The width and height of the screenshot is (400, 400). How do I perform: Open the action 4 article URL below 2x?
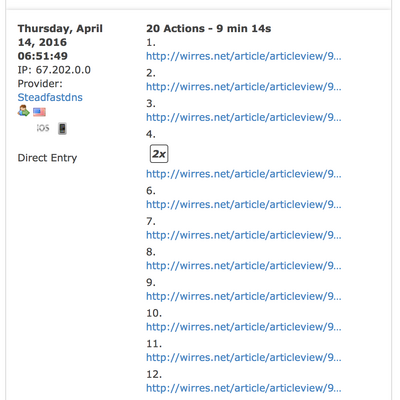[244, 174]
